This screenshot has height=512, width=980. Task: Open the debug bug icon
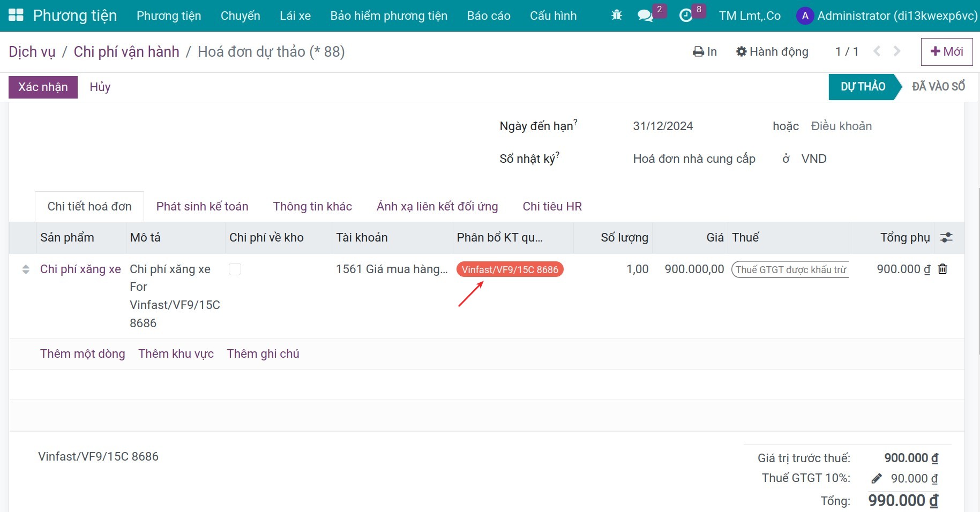tap(617, 16)
